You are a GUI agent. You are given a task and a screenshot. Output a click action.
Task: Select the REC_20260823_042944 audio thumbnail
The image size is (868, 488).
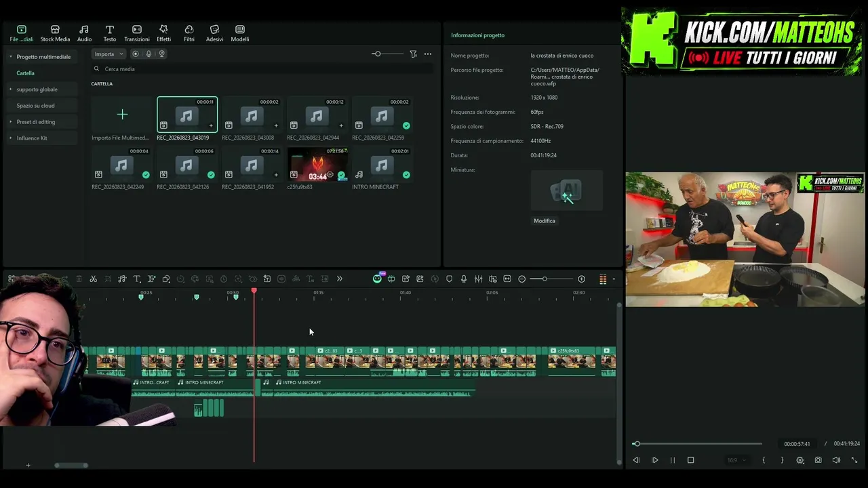coord(317,115)
